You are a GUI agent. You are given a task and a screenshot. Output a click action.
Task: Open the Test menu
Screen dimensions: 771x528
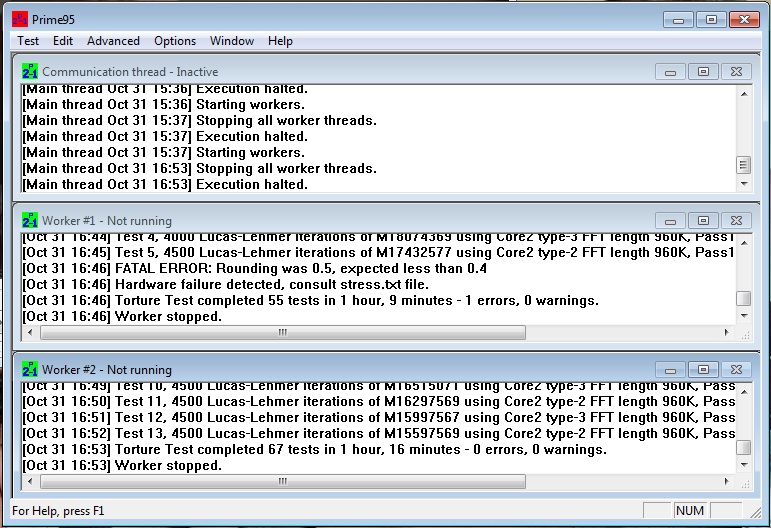point(28,41)
